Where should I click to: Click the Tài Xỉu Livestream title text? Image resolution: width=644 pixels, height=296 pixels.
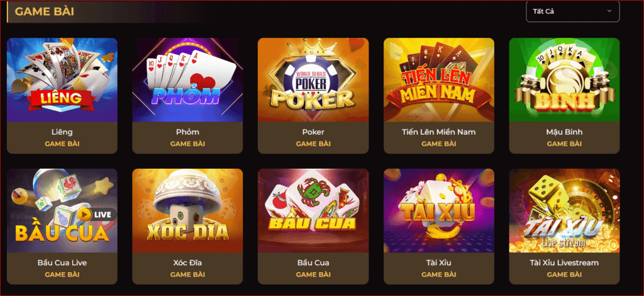pyautogui.click(x=564, y=263)
